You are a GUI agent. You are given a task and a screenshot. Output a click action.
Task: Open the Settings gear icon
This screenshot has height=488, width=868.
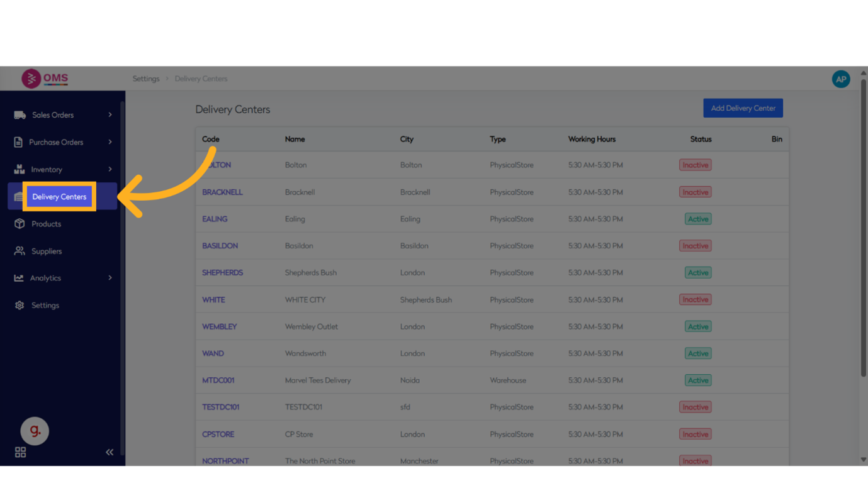[x=20, y=305]
